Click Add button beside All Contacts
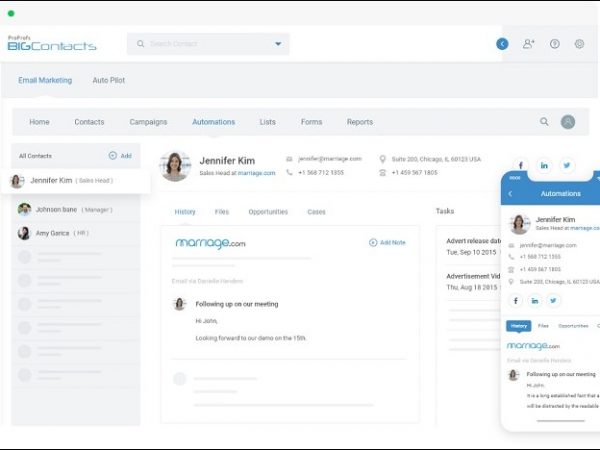This screenshot has height=450, width=600. pyautogui.click(x=120, y=156)
